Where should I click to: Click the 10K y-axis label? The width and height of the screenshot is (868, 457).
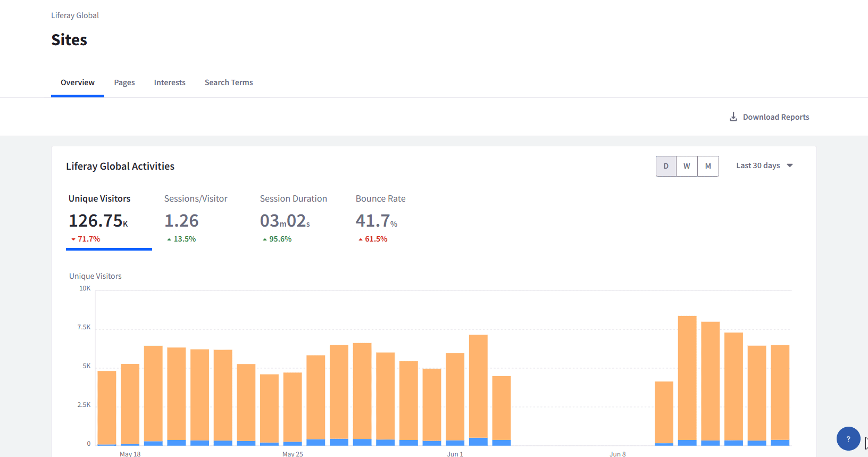pyautogui.click(x=85, y=288)
